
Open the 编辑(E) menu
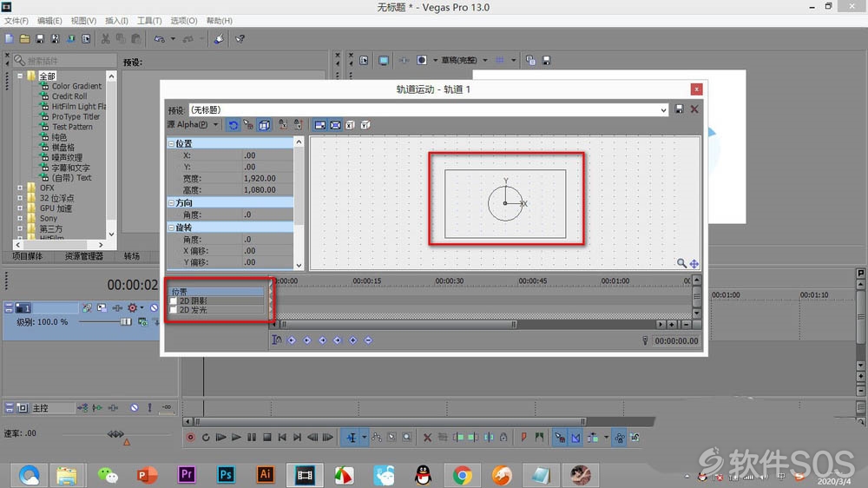pos(49,21)
